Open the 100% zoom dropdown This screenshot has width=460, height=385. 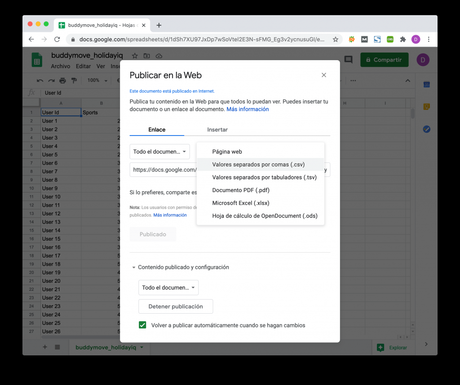[x=97, y=80]
